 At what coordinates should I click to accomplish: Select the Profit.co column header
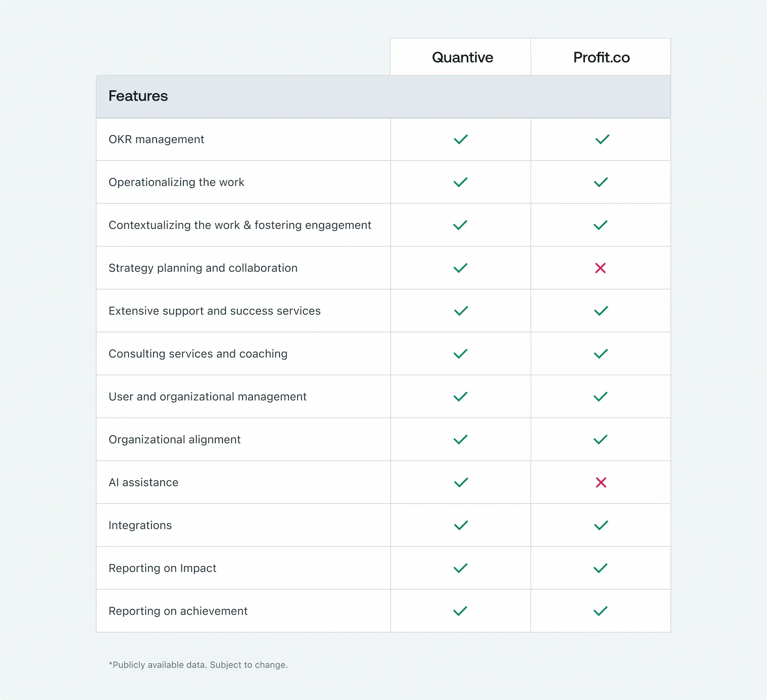coord(601,58)
